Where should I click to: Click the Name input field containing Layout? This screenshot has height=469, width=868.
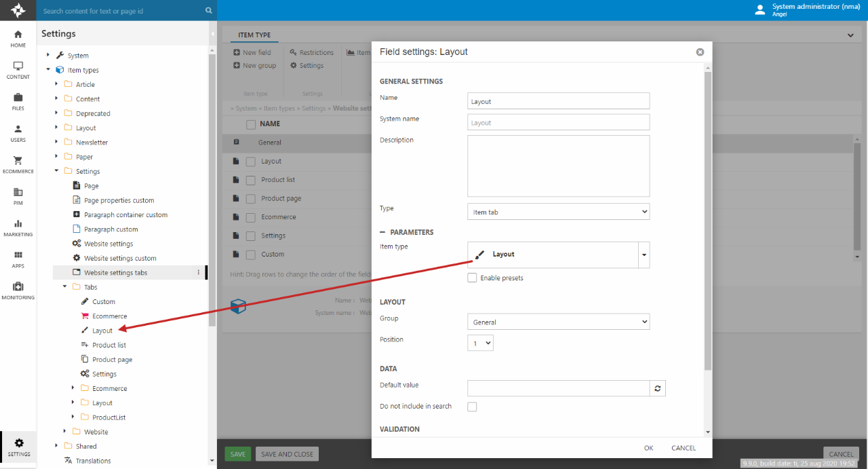tap(558, 101)
